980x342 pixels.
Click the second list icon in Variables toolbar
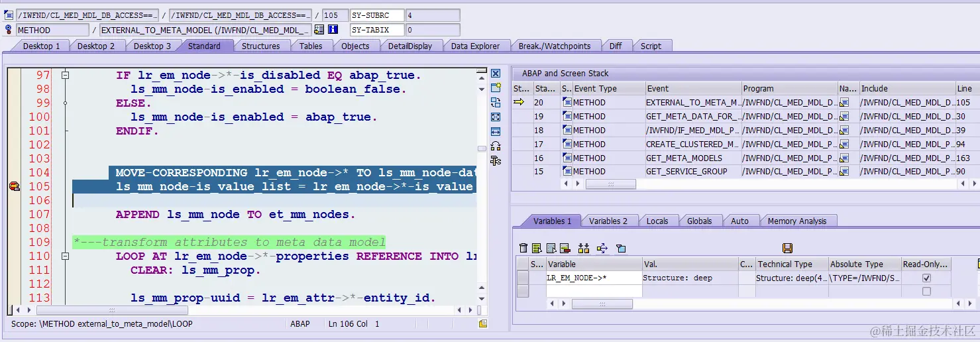tap(551, 248)
